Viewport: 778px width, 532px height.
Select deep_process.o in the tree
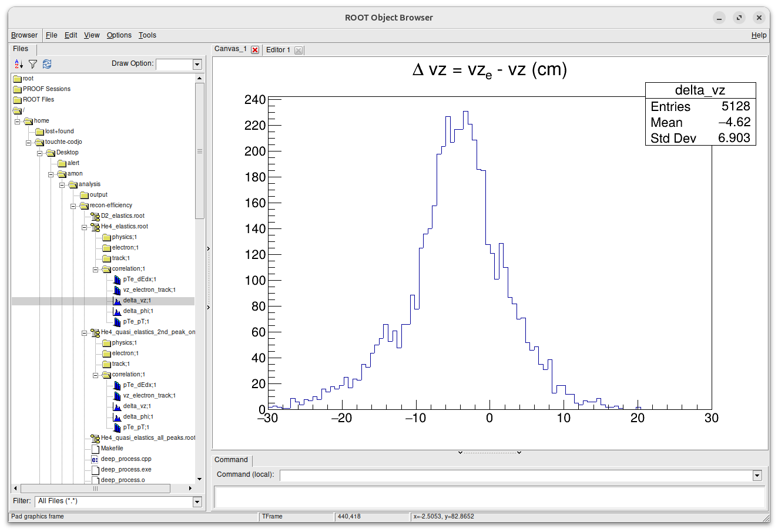tap(123, 480)
